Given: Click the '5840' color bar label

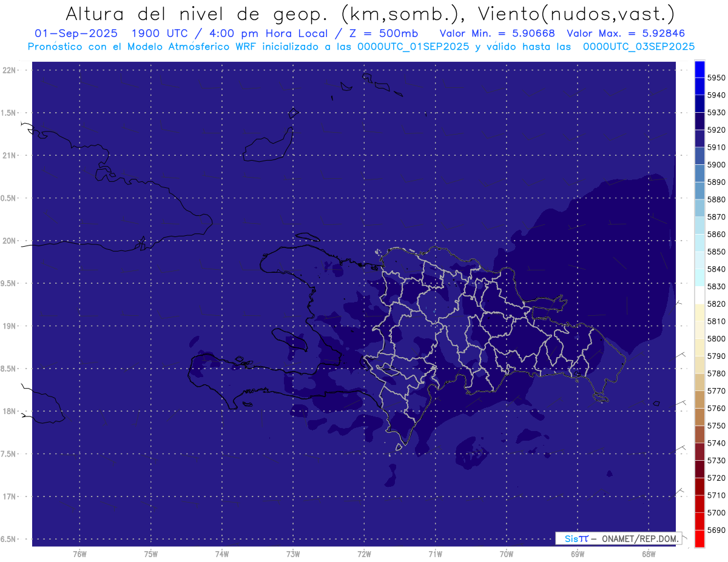Looking at the screenshot, I should click(x=716, y=269).
